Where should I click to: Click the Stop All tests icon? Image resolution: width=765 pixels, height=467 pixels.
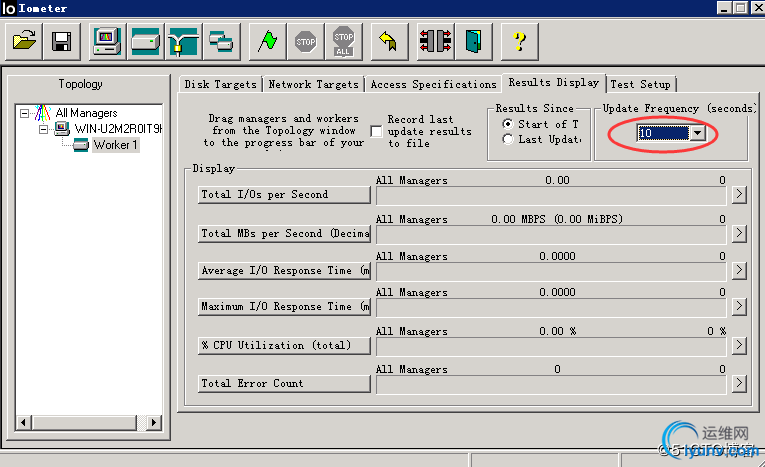coord(343,41)
